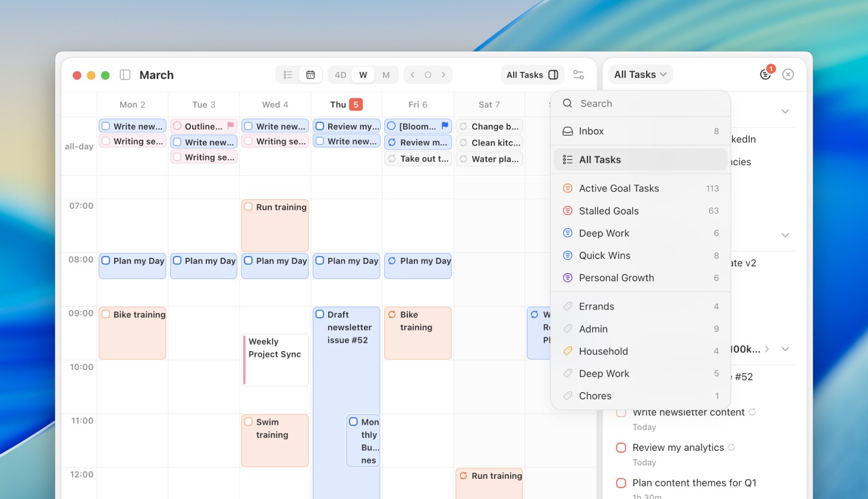This screenshot has height=499, width=868.
Task: Click the flag on Outline task
Action: (x=231, y=126)
